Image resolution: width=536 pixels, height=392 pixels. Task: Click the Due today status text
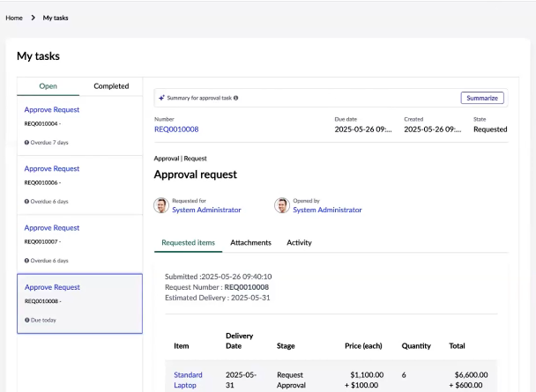pos(43,320)
